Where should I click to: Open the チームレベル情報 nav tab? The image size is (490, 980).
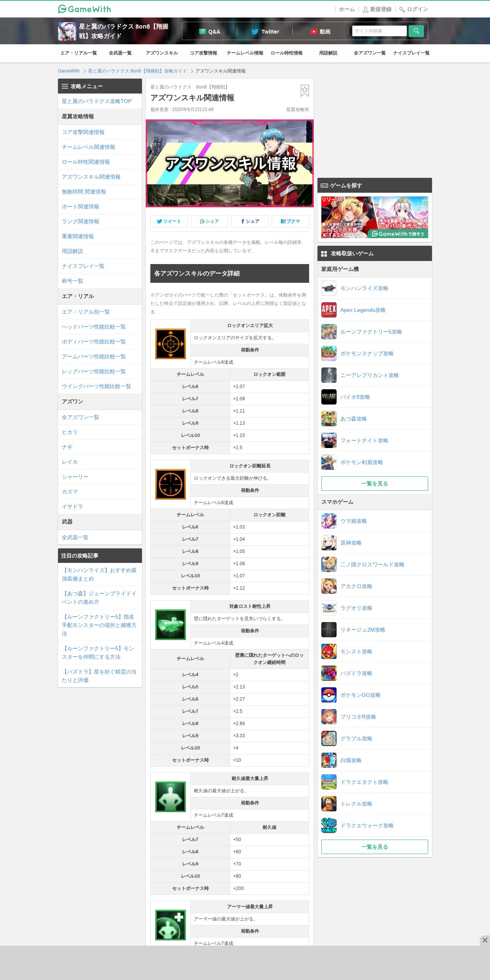click(245, 53)
